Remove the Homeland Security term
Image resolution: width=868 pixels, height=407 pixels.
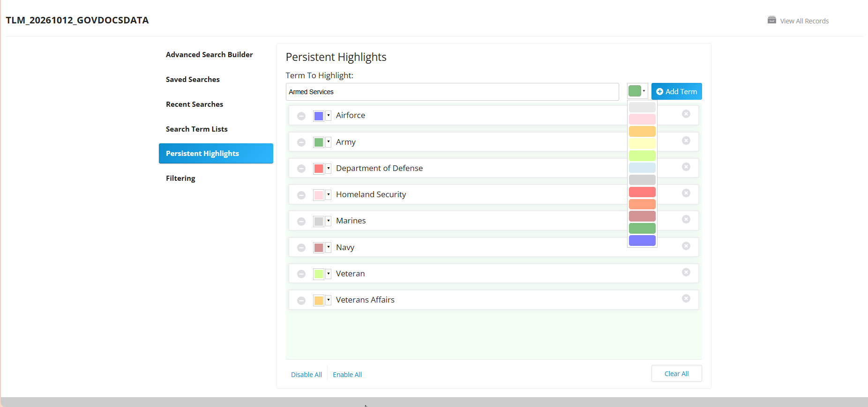[686, 193]
